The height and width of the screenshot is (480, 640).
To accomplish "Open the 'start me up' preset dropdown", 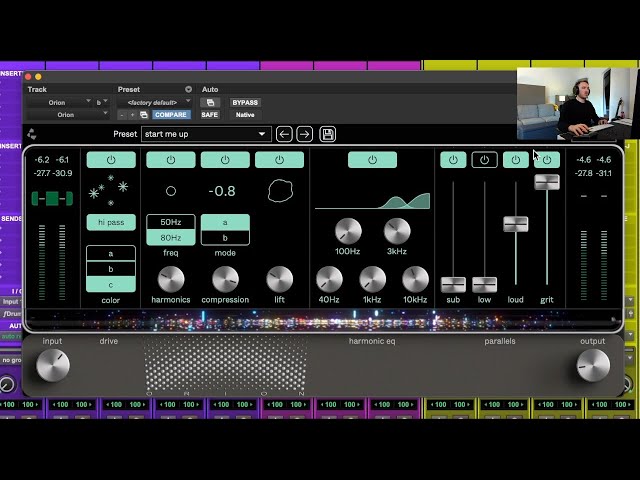I will pyautogui.click(x=206, y=134).
